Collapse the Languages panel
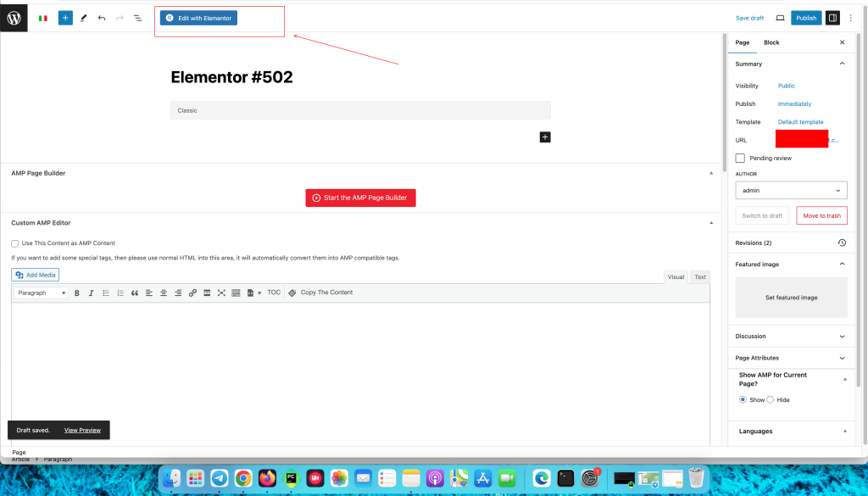Image resolution: width=868 pixels, height=496 pixels. click(845, 432)
